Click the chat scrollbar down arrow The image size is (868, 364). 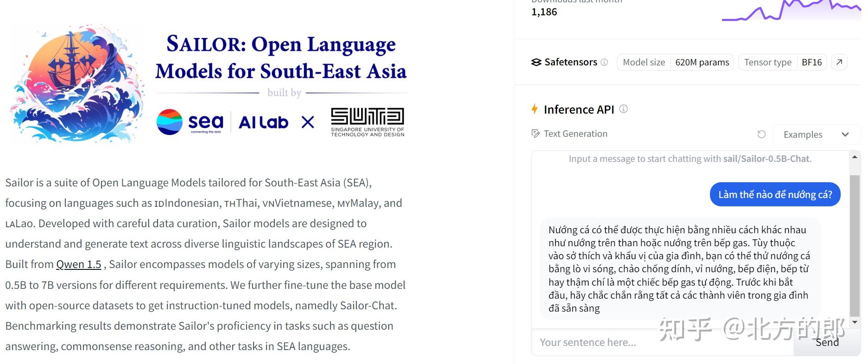[855, 322]
